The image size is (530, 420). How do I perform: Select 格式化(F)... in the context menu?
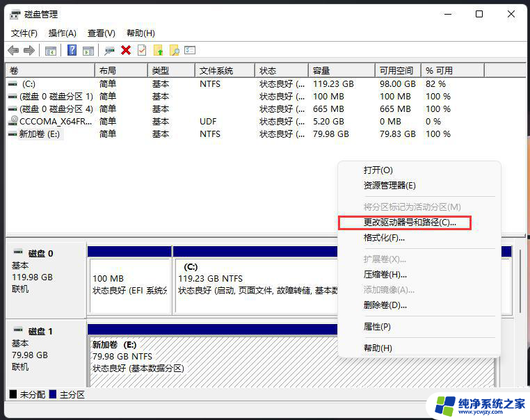tap(384, 238)
